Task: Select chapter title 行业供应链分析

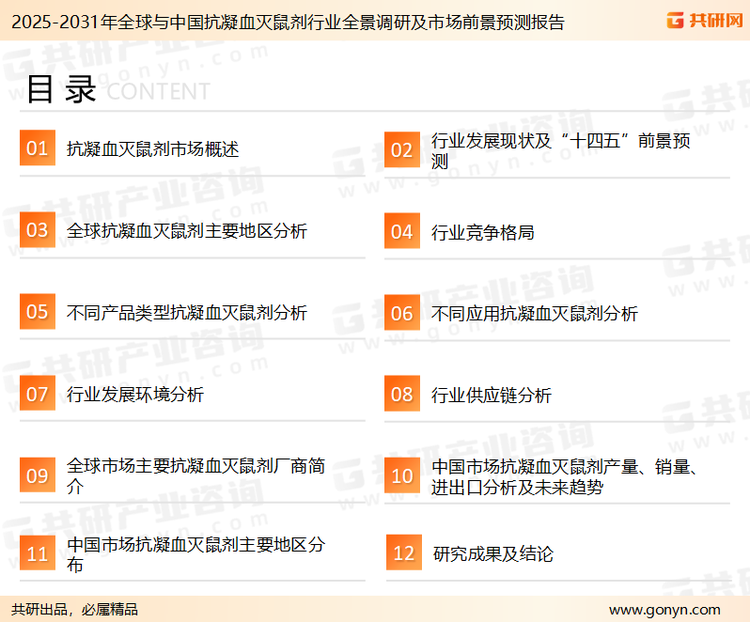Action: point(491,395)
